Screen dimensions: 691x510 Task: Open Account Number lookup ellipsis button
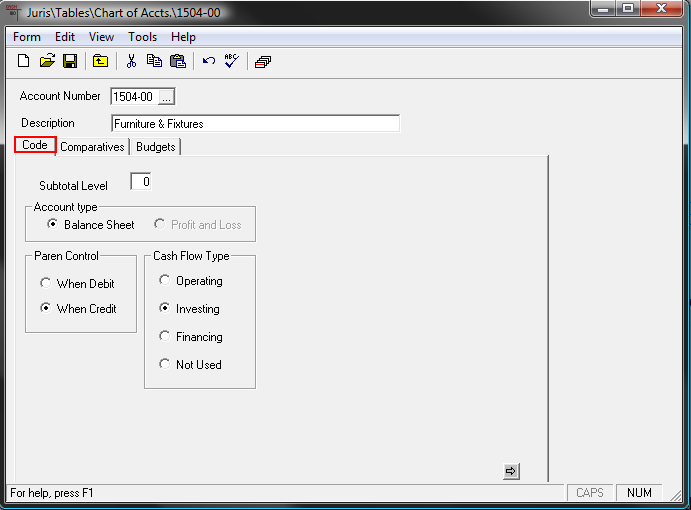167,97
